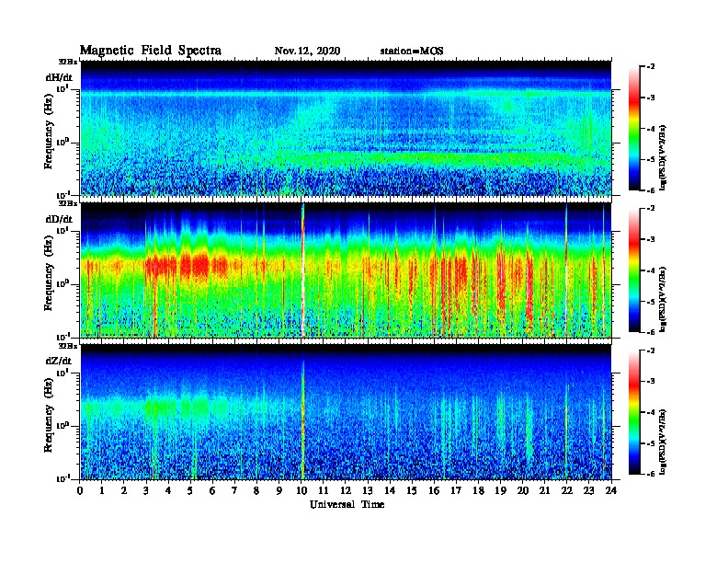Select the dD/dt panel label
728x563 pixels.
(59, 219)
